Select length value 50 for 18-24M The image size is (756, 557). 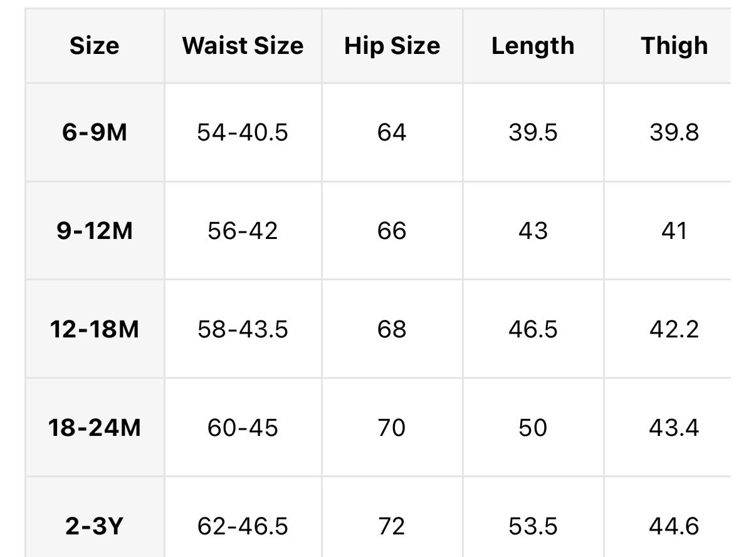(x=533, y=427)
